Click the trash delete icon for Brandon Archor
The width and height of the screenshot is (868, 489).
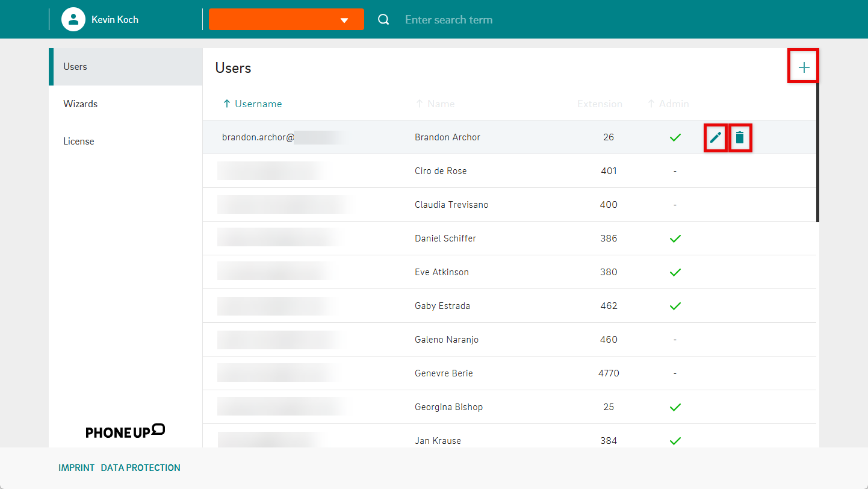click(x=740, y=137)
